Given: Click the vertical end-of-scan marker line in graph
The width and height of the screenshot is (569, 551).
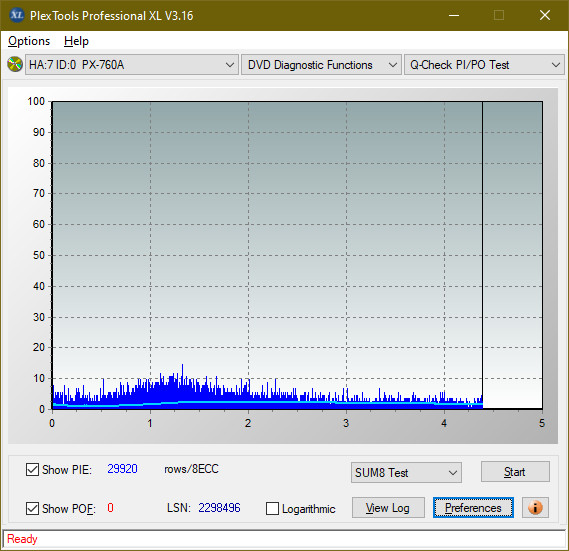Looking at the screenshot, I should pos(482,255).
